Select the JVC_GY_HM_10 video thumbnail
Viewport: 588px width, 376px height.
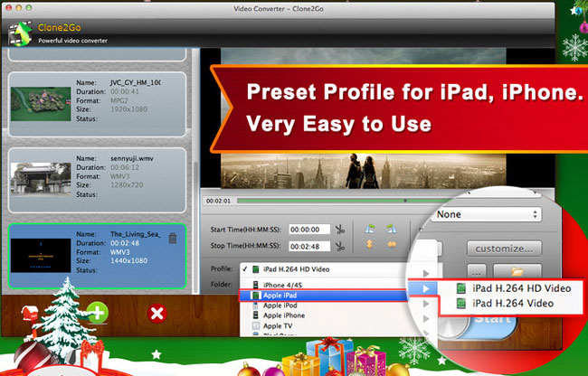pos(41,104)
